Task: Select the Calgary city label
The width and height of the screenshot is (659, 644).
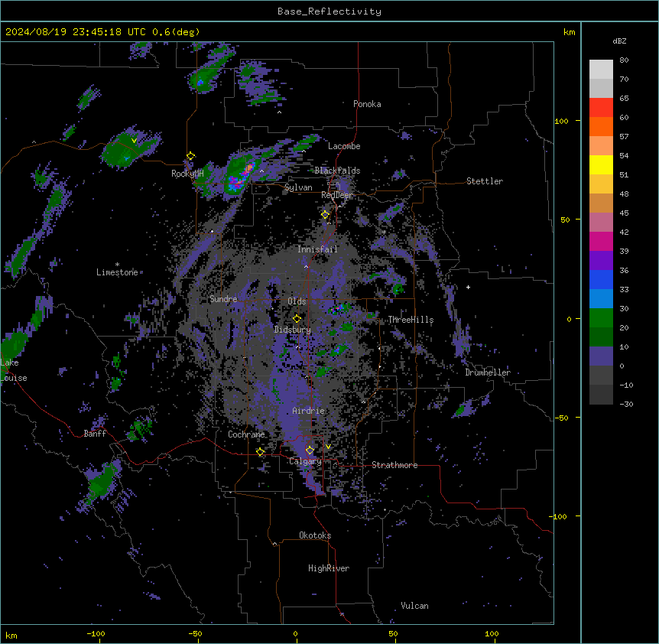Action: [x=305, y=461]
